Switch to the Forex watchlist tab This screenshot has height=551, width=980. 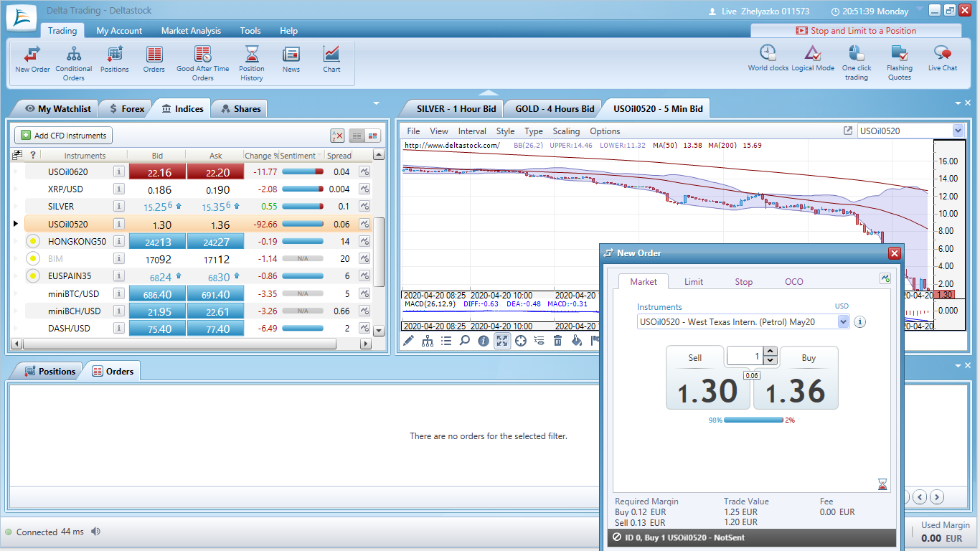126,108
